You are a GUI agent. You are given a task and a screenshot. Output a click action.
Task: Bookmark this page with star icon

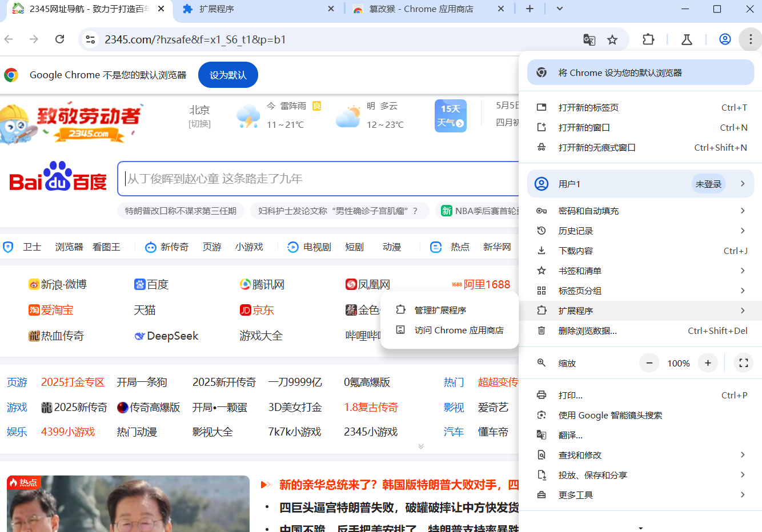pyautogui.click(x=612, y=39)
